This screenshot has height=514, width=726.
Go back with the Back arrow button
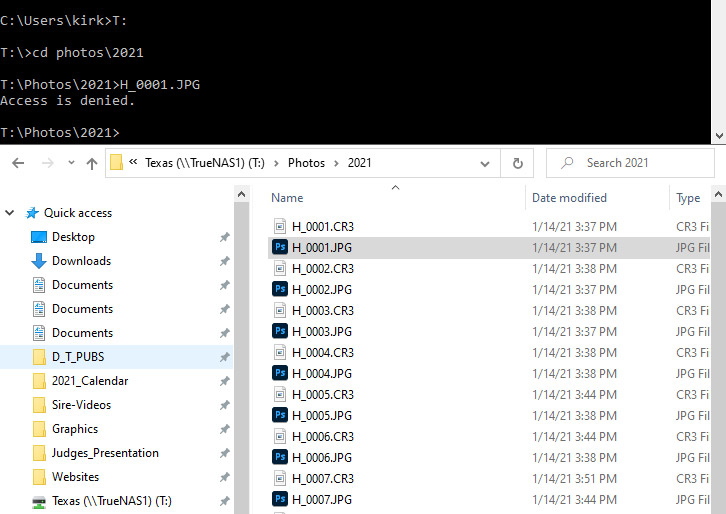(18, 163)
